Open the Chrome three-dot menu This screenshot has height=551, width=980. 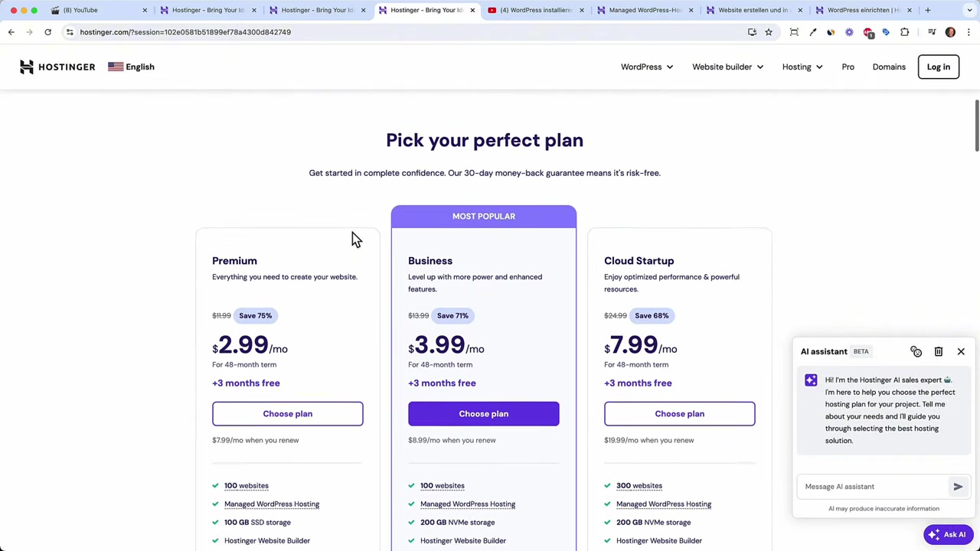point(969,32)
